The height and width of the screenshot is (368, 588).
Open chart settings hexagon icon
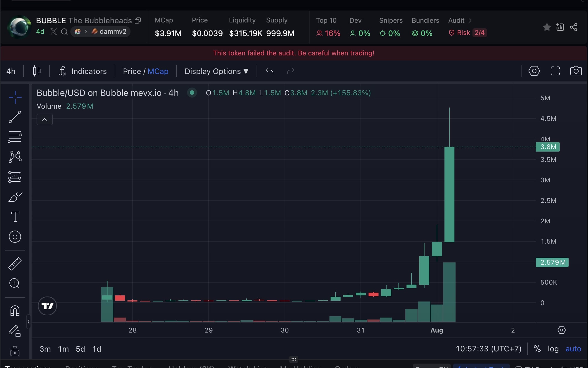[x=534, y=71]
